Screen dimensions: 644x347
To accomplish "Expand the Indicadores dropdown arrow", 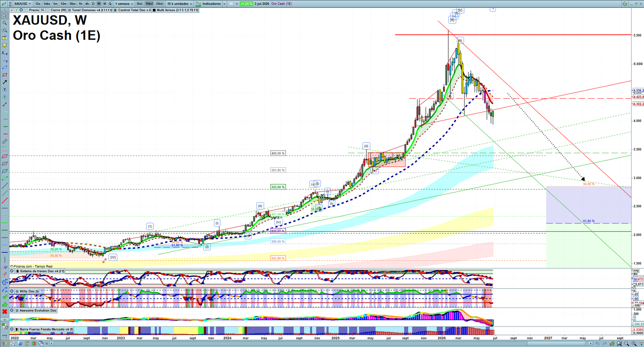I will click(224, 4).
